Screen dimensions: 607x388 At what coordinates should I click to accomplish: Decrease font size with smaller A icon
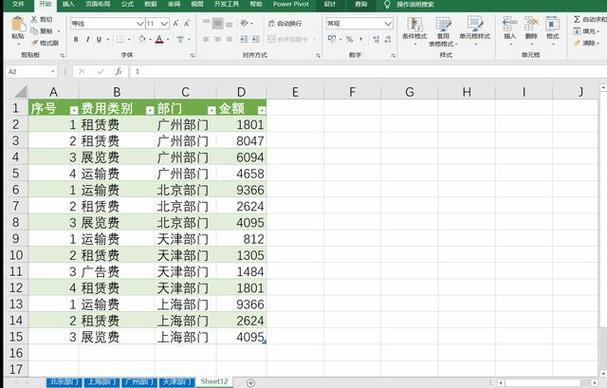click(187, 24)
